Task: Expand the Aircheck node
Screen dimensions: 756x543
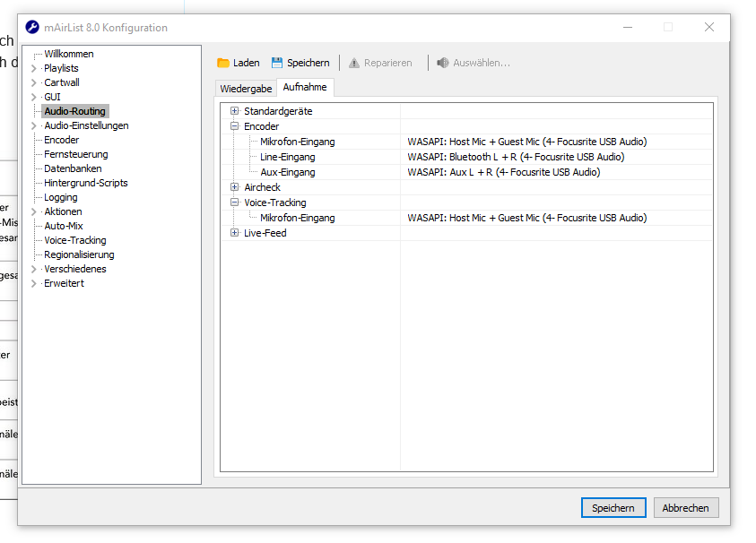Action: pyautogui.click(x=235, y=187)
